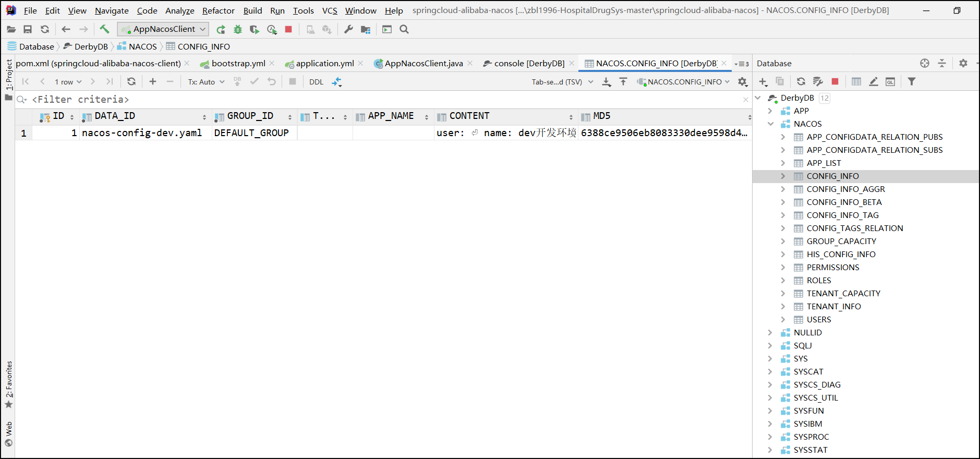Collapse the DerbyDB data source node
980x459 pixels.
(758, 98)
